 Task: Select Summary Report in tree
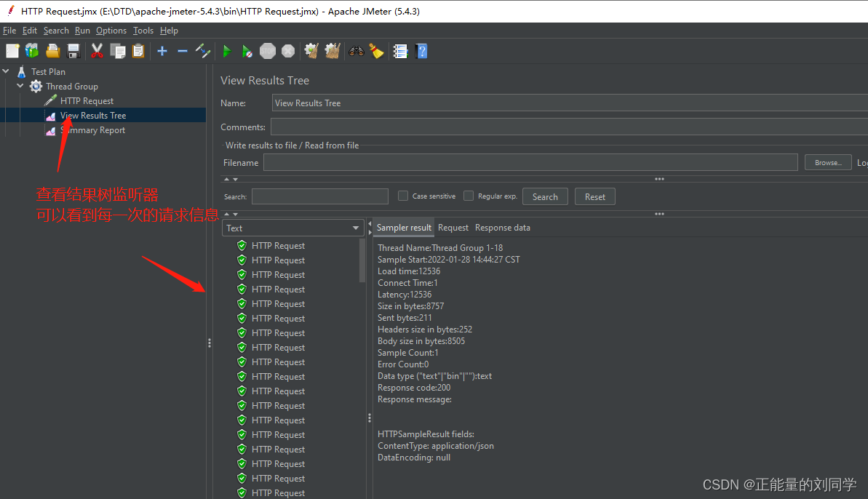(93, 130)
